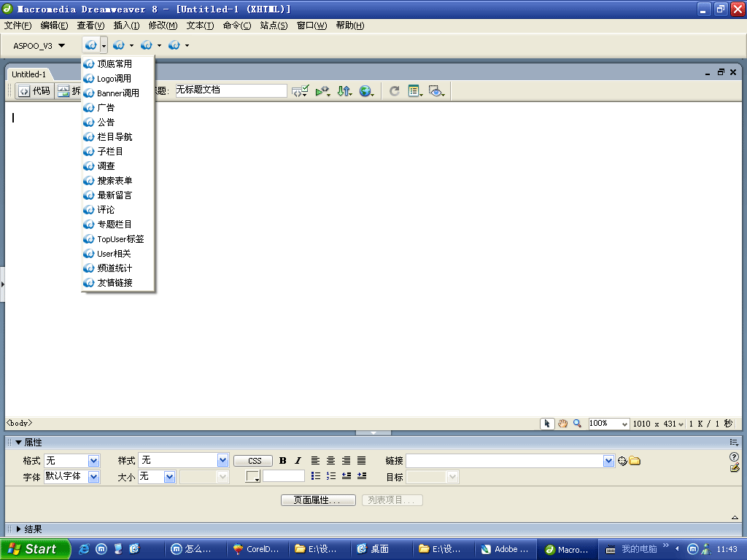Image resolution: width=747 pixels, height=560 pixels.
Task: Open the view options icon
Action: point(415,91)
